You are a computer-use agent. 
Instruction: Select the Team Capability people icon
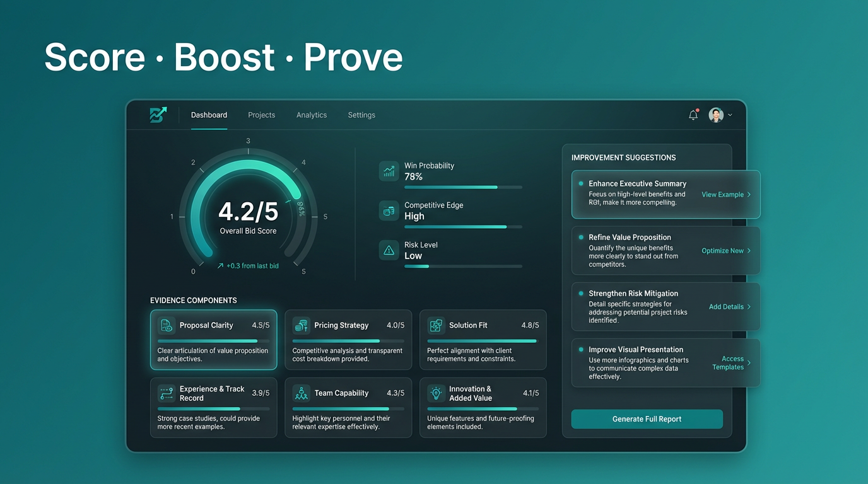click(x=300, y=393)
